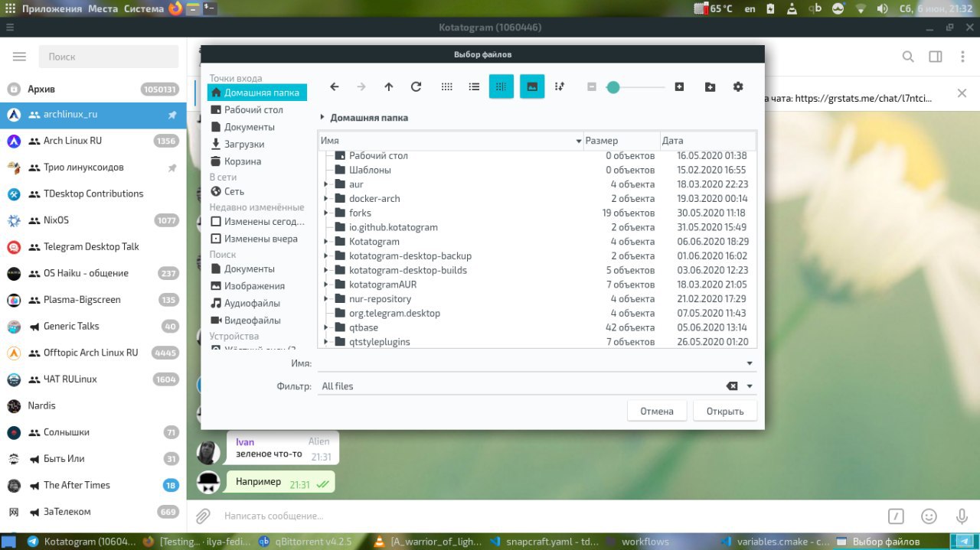Viewport: 980px width, 550px height.
Task: Expand the Kotatogram folder
Action: tap(326, 242)
